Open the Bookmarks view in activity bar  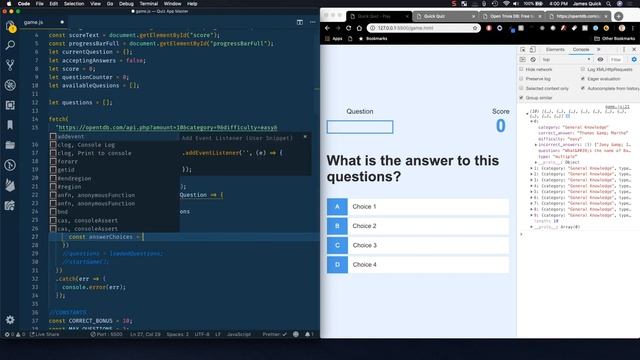10,125
